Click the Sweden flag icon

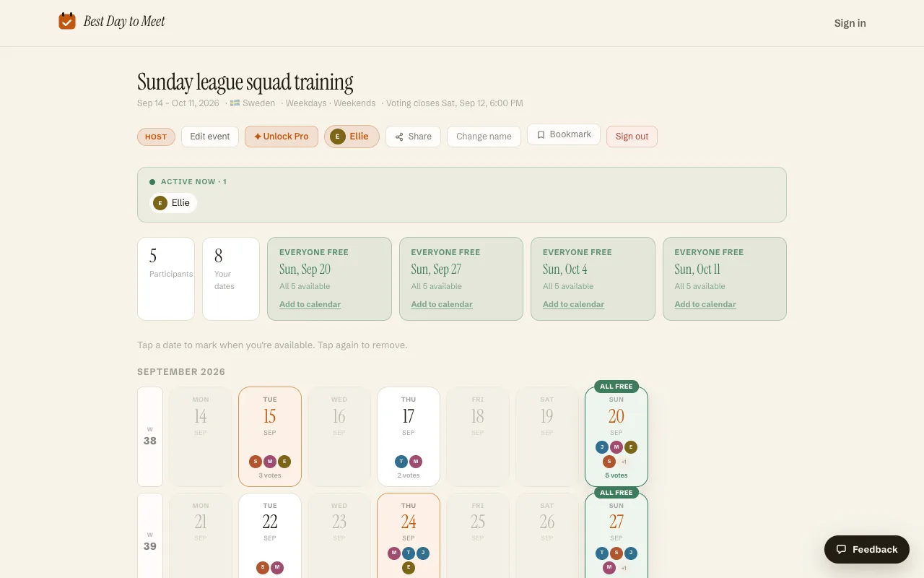235,103
